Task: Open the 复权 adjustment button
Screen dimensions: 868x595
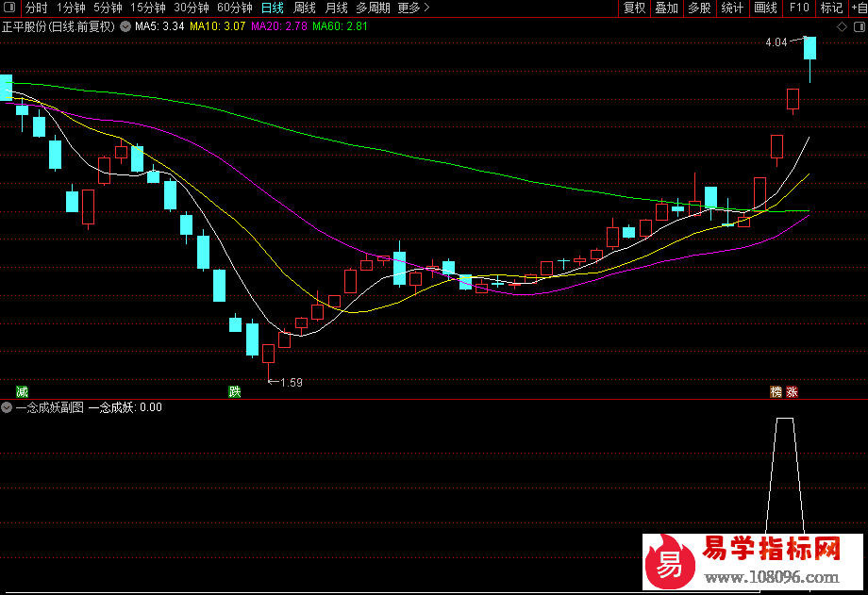Action: tap(634, 8)
